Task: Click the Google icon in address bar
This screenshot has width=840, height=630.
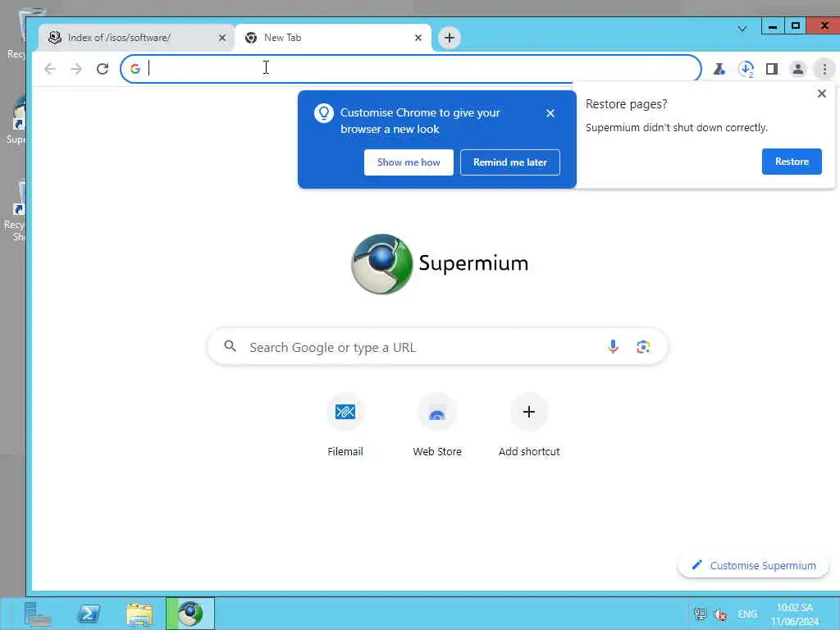Action: [x=135, y=69]
